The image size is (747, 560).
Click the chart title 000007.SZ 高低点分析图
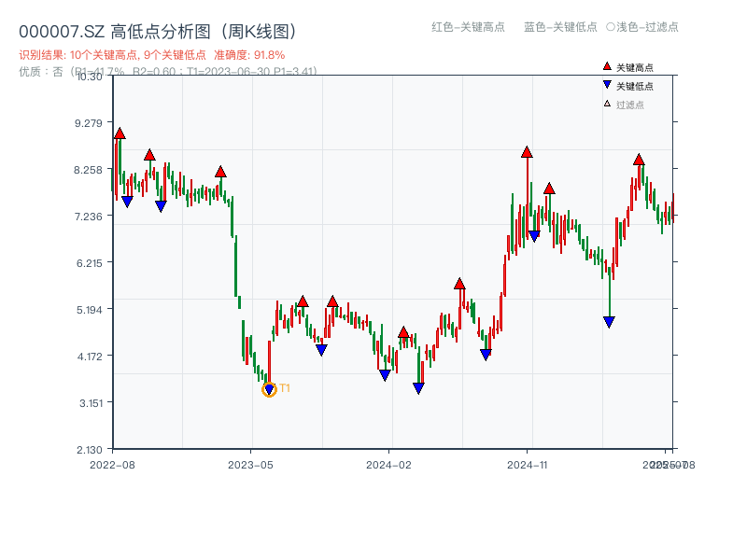click(158, 32)
